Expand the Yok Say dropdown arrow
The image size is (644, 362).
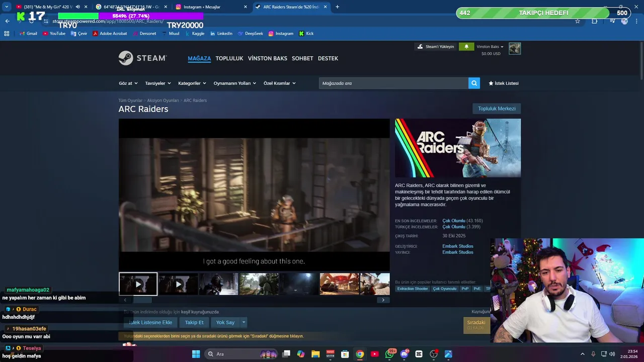(x=244, y=322)
